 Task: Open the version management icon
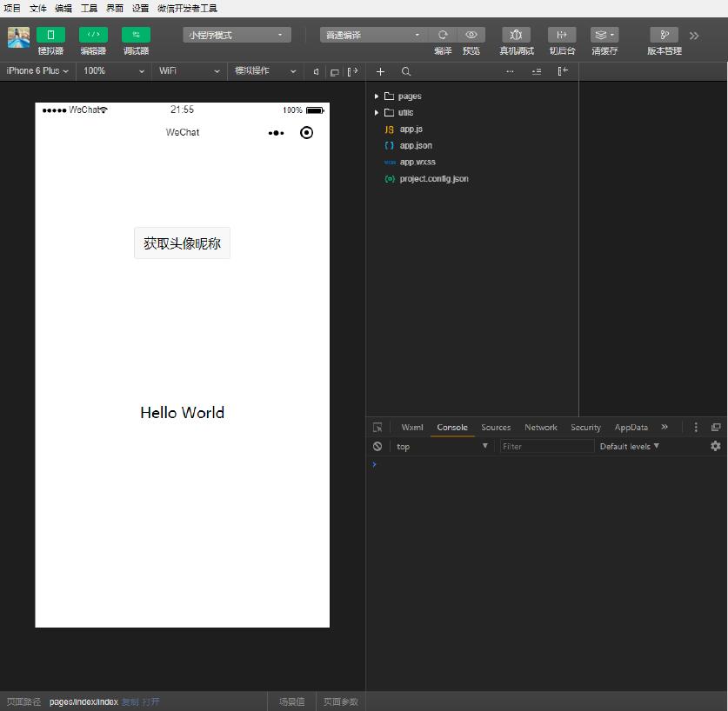[665, 35]
